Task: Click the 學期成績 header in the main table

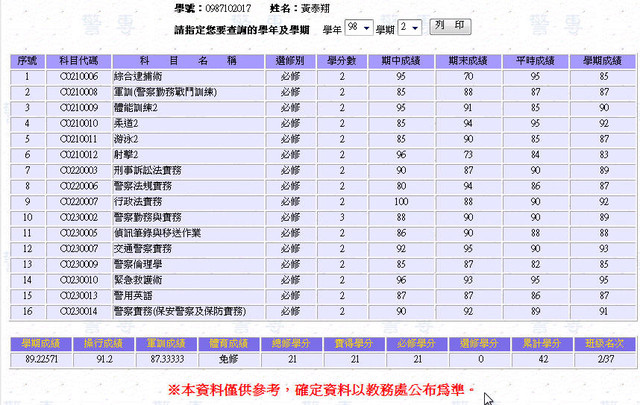Action: tap(602, 61)
